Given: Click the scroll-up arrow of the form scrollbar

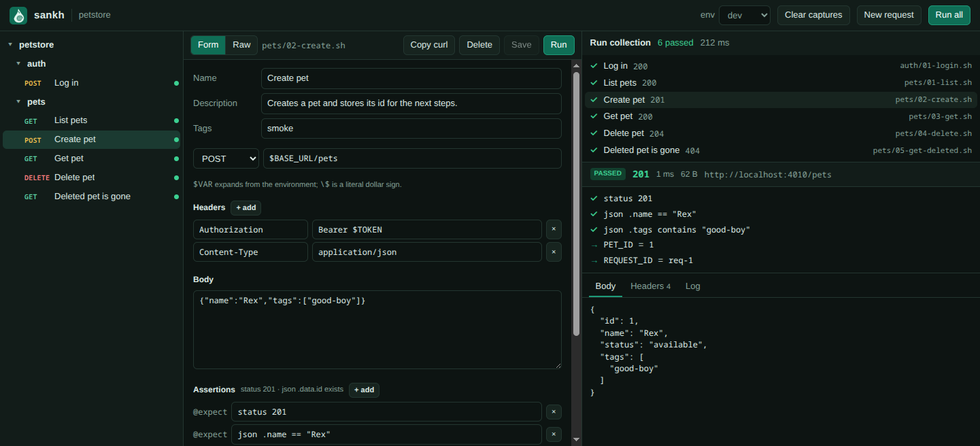Looking at the screenshot, I should tap(576, 65).
